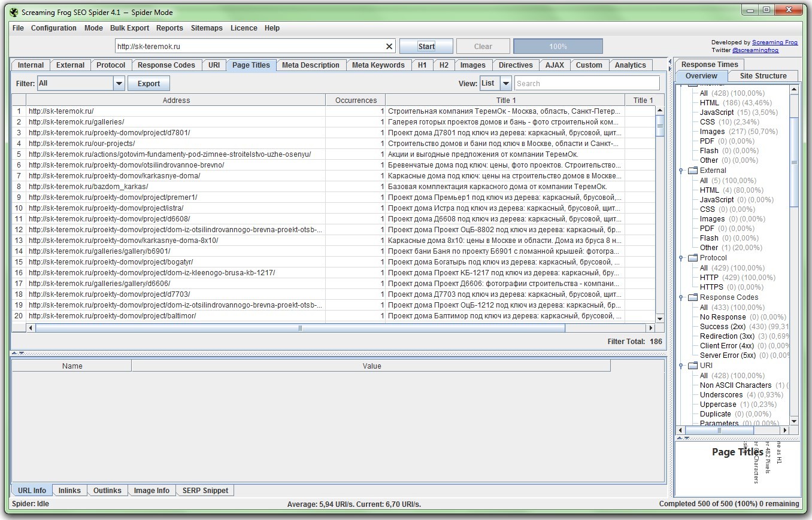Screen dimensions: 812x520
Task: Click the overview tree vertical scrollbar thumb
Action: [794, 162]
